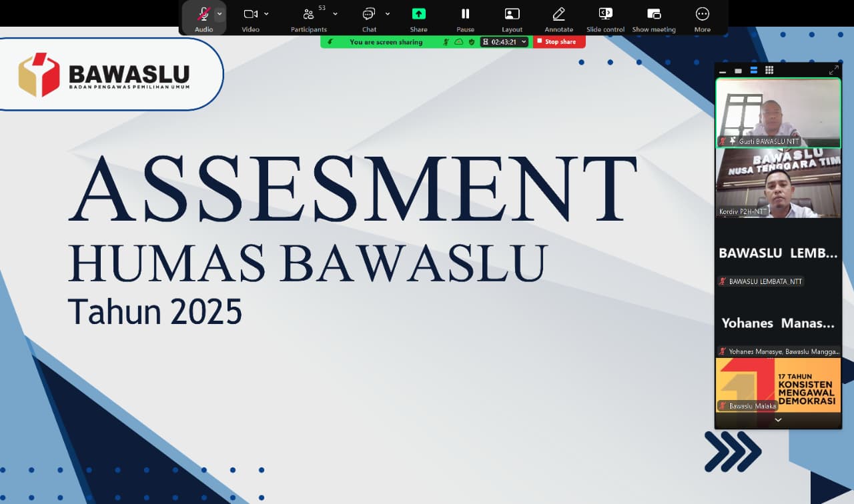
Task: Pause the screen share
Action: pyautogui.click(x=465, y=14)
